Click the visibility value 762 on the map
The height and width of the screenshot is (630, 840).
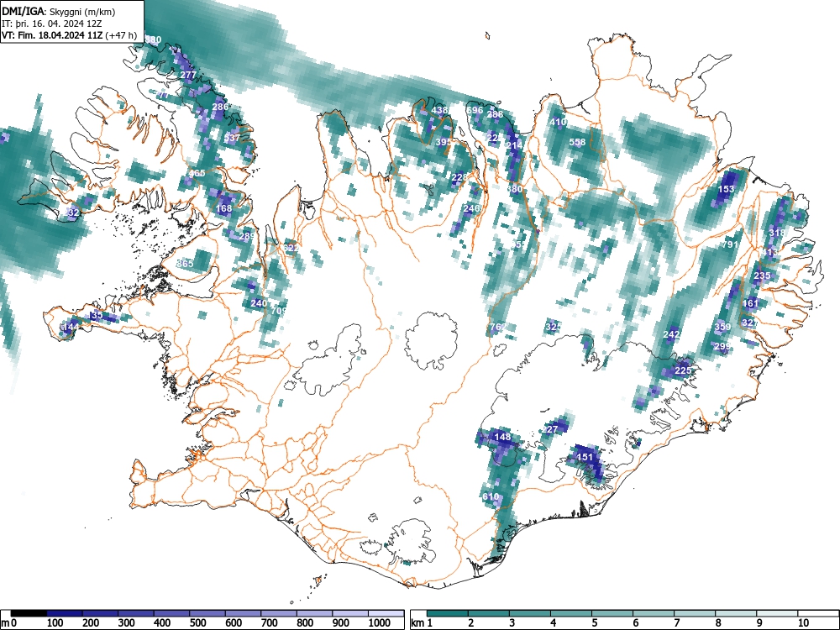[498, 327]
